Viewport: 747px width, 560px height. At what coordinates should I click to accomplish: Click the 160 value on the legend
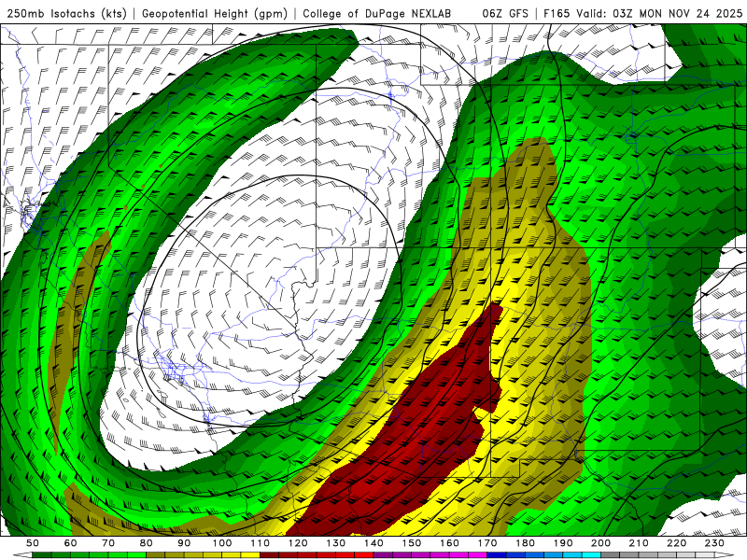pos(449,543)
